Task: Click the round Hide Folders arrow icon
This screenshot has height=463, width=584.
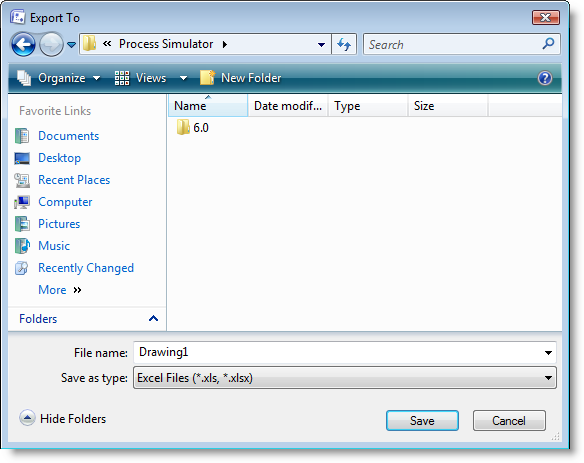Action: [27, 418]
